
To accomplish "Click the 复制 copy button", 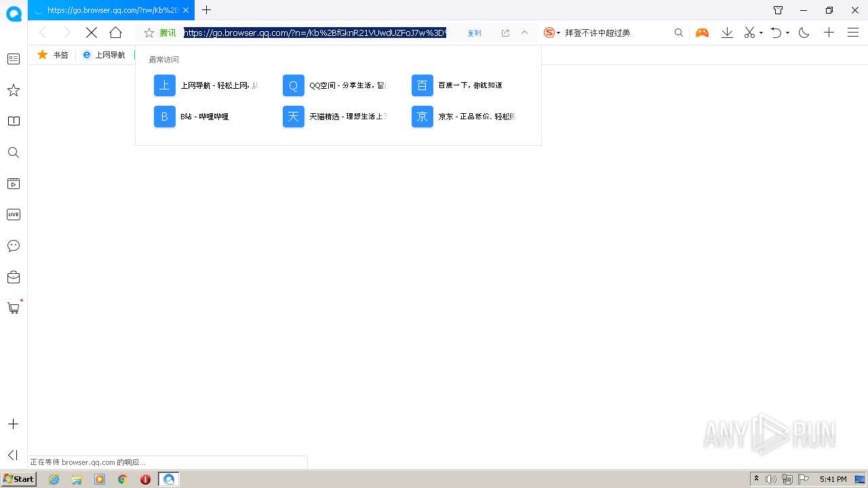I will click(474, 33).
